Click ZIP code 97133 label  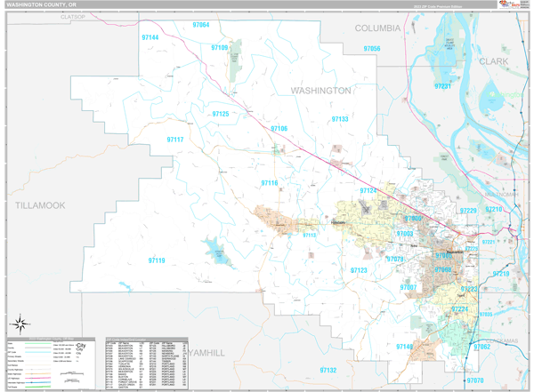tap(339, 118)
